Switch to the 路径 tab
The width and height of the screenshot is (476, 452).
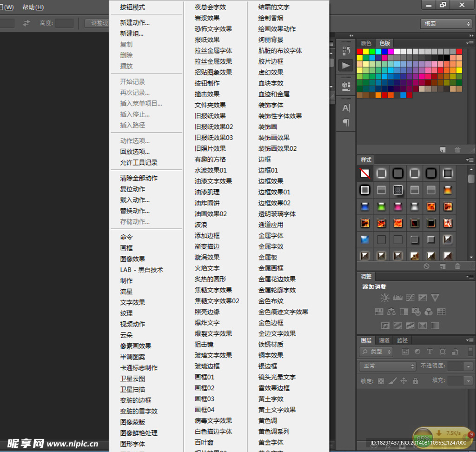[x=402, y=340]
